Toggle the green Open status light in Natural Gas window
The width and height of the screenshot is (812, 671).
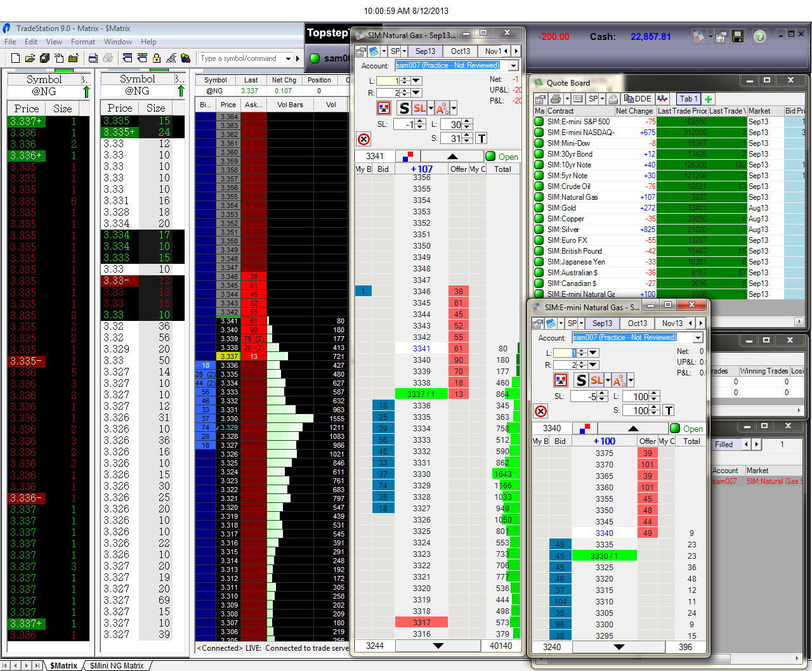click(490, 156)
